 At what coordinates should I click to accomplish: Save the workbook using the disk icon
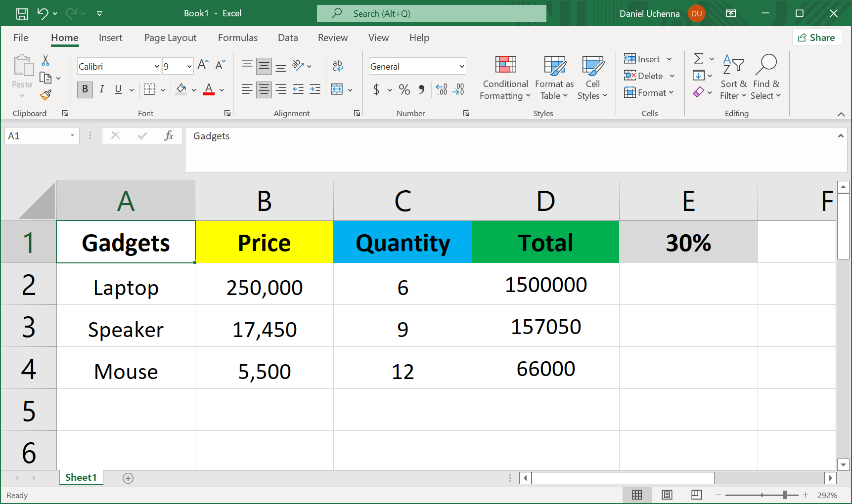22,13
